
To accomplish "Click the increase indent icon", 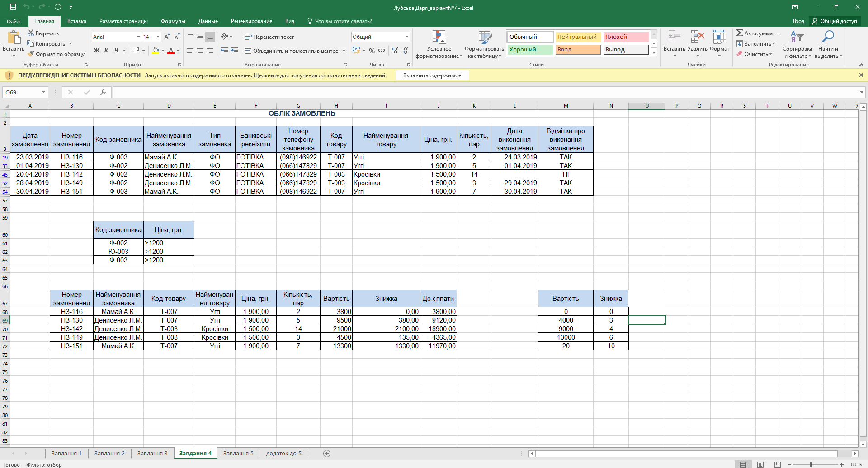I will click(234, 51).
